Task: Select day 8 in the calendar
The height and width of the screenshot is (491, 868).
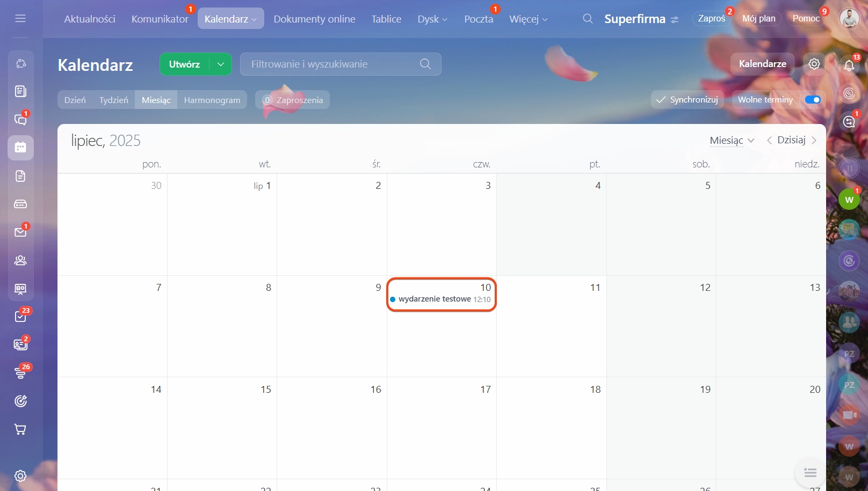Action: tap(222, 326)
